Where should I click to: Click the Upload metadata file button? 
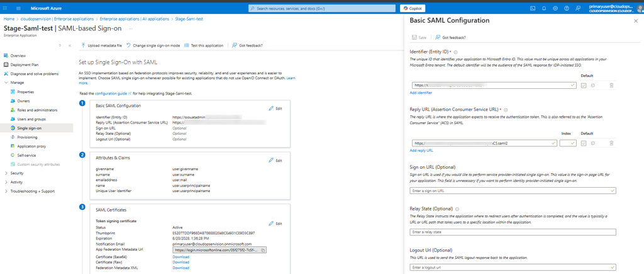(x=101, y=45)
